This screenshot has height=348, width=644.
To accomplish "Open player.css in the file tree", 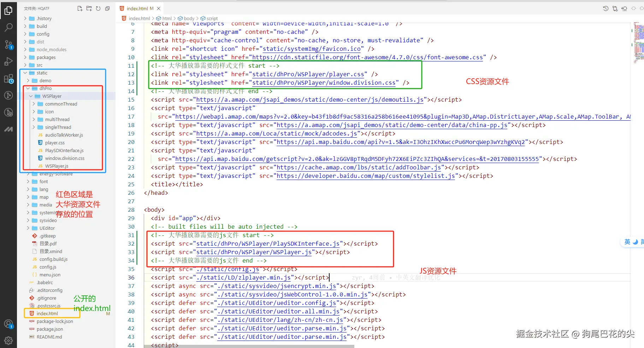I will [55, 143].
